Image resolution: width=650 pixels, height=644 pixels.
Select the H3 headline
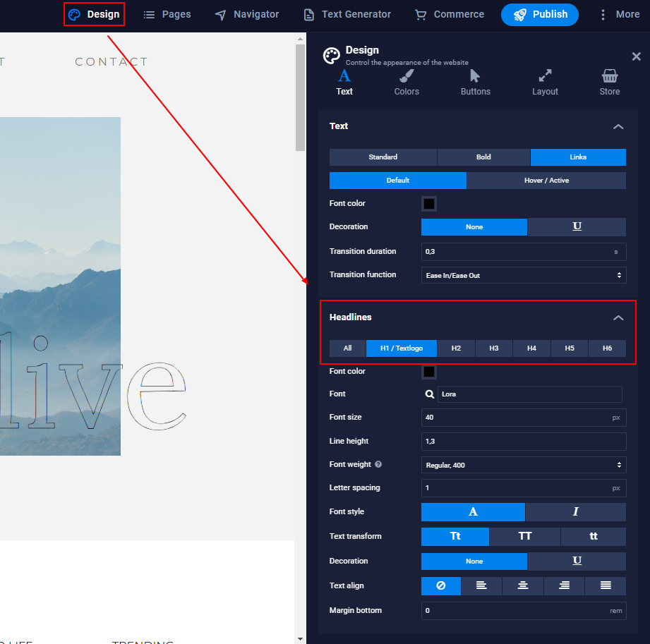coord(494,348)
